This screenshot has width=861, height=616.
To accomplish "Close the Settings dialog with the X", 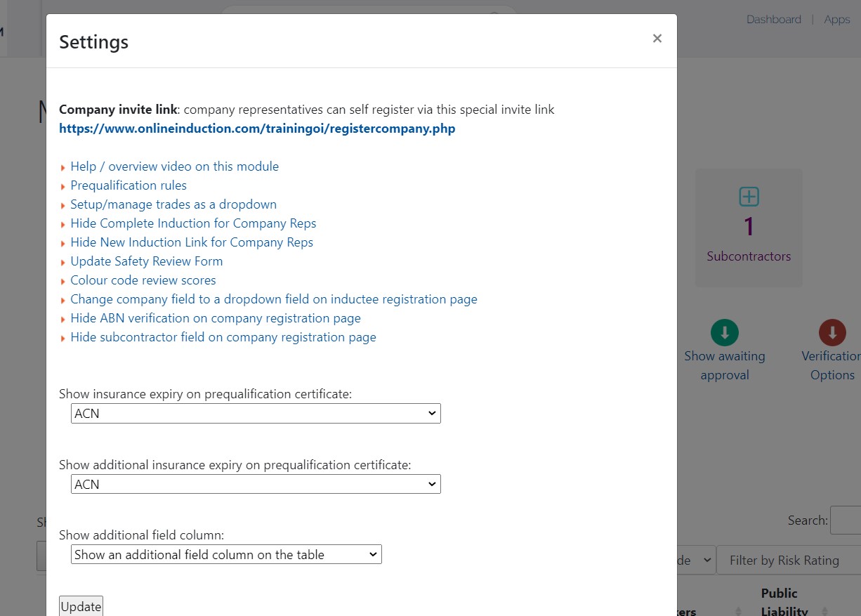I will (657, 39).
